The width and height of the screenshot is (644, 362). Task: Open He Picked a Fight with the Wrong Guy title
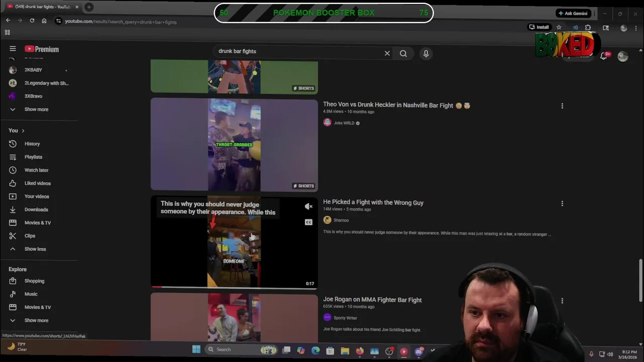373,203
